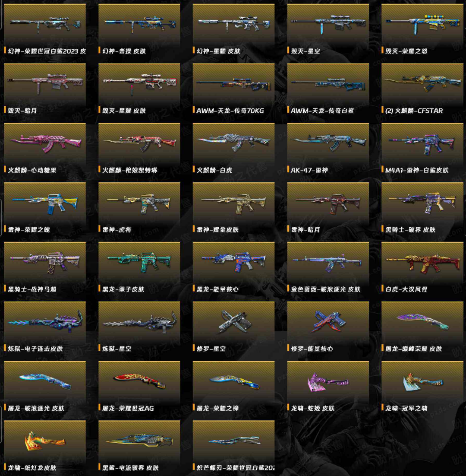Choose the red 屠龙-荣耀世冠AG blade

139,387
